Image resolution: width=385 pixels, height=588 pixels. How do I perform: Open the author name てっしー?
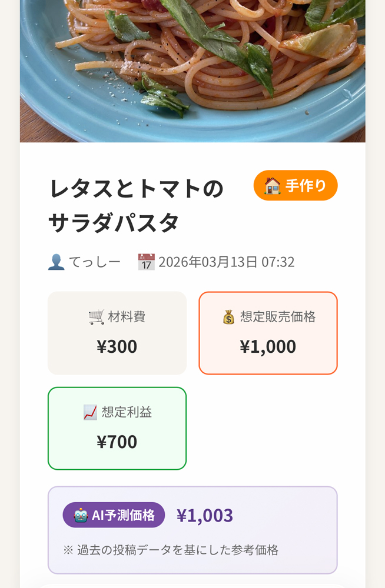(x=94, y=262)
